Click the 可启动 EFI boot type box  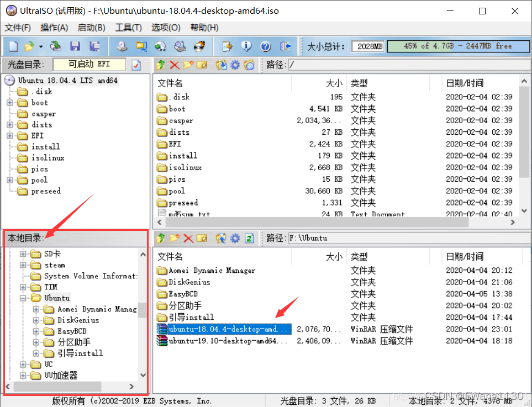pos(89,64)
